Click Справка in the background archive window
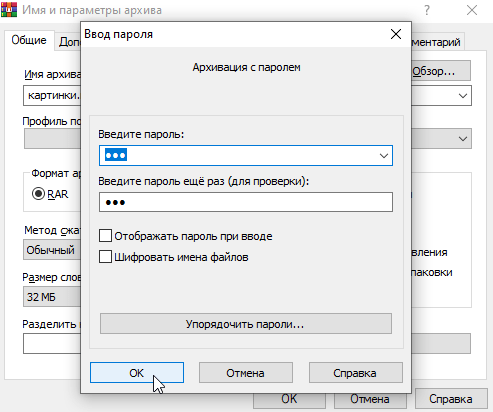The image size is (493, 412). coord(451,399)
